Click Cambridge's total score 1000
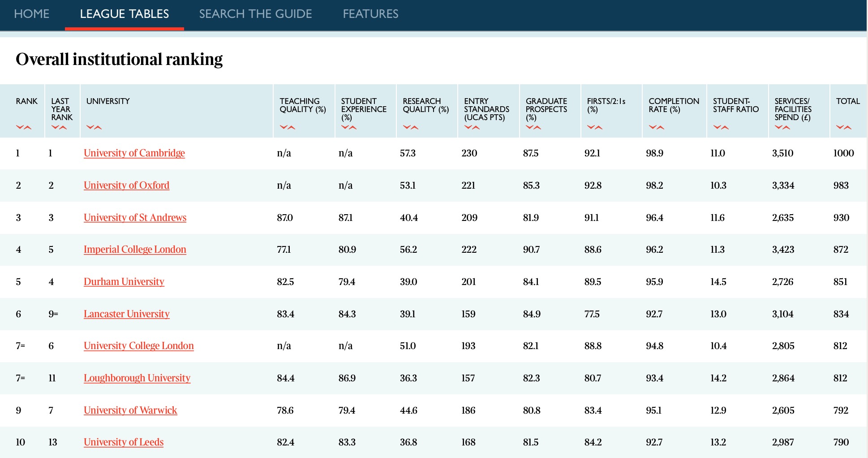This screenshot has width=868, height=458. tap(843, 153)
